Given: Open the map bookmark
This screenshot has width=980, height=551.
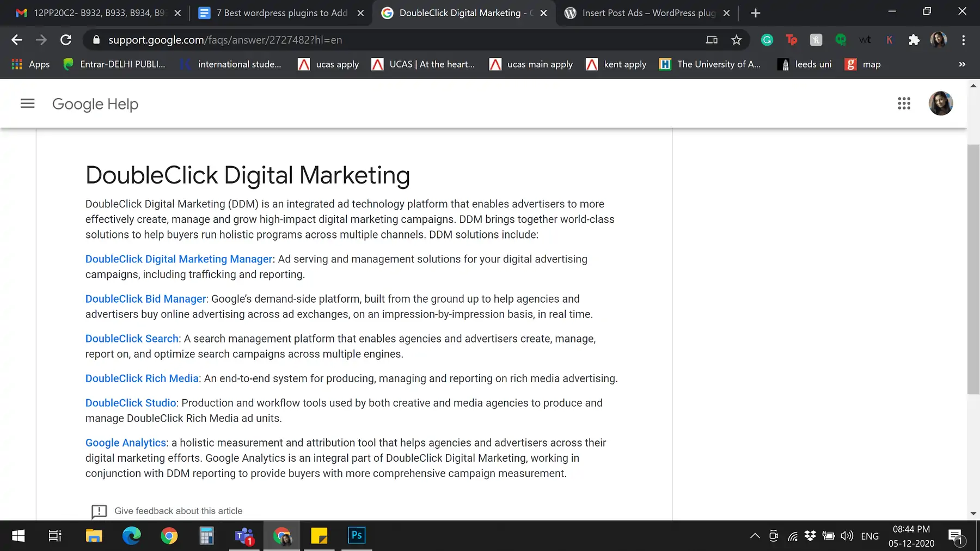Looking at the screenshot, I should pos(863,64).
